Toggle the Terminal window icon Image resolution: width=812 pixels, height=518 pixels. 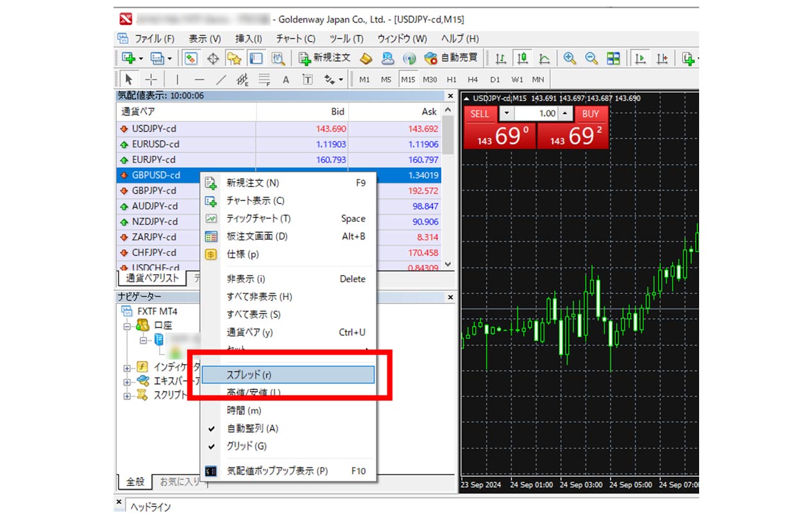point(256,58)
